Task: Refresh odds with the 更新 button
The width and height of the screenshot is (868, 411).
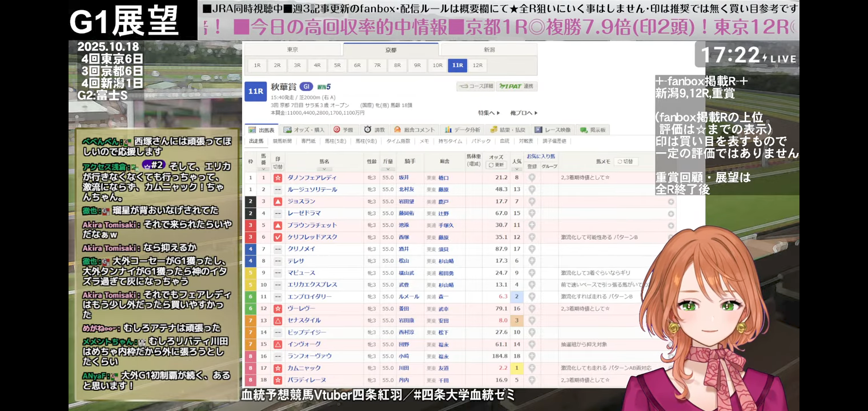Action: click(496, 165)
